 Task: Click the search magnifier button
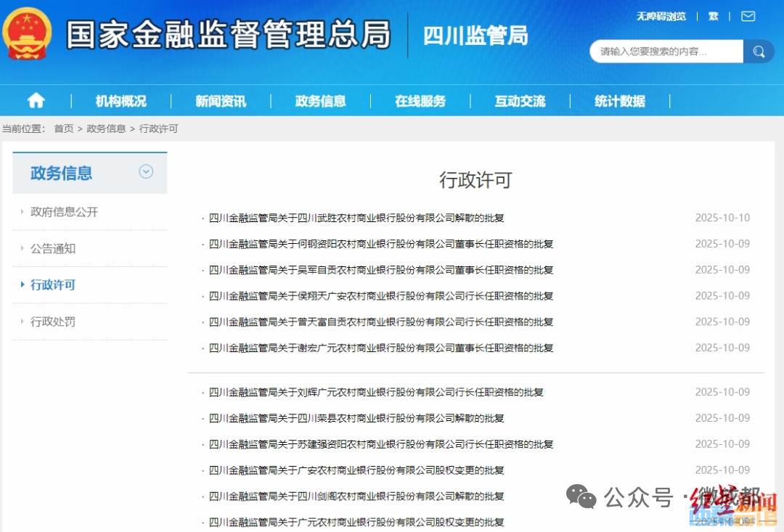759,52
